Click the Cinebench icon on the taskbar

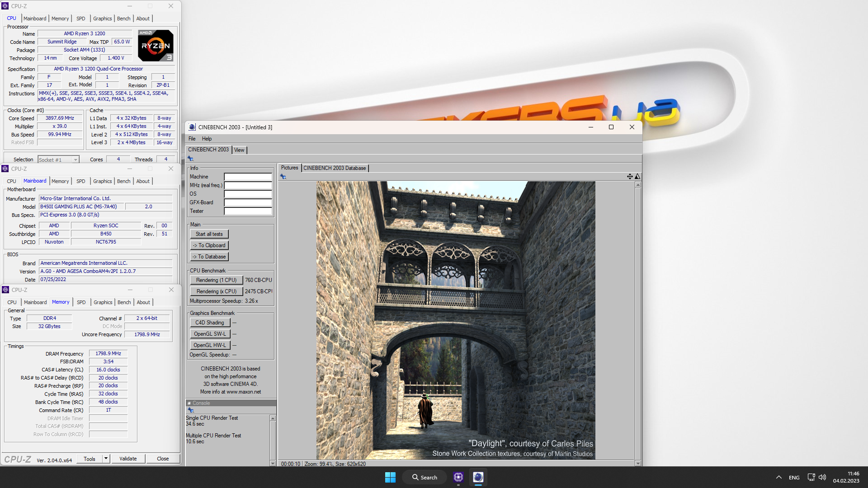click(478, 477)
